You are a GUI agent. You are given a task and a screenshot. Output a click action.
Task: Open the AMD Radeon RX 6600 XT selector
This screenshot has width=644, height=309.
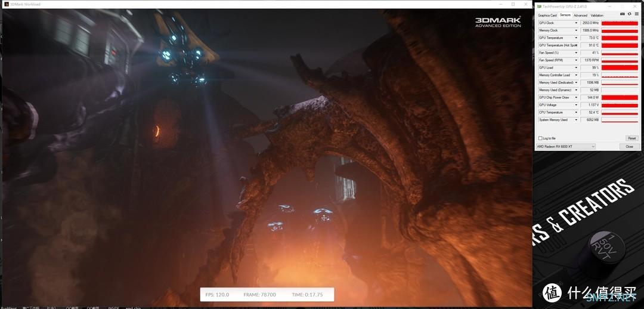coord(565,146)
